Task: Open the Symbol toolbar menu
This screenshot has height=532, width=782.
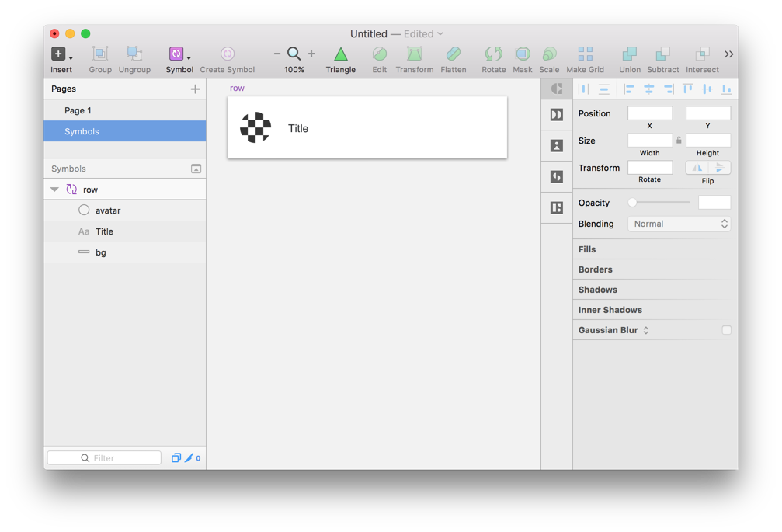Action: tap(179, 54)
